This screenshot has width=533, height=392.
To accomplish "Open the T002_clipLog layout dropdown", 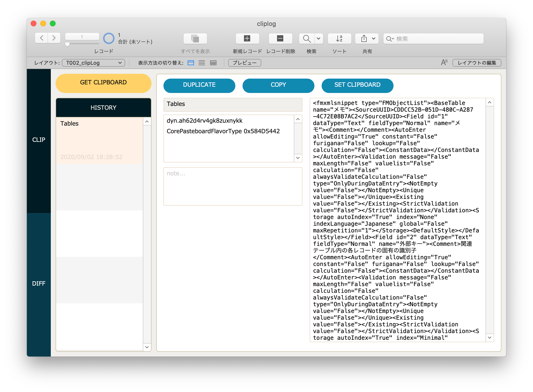I will click(x=93, y=63).
